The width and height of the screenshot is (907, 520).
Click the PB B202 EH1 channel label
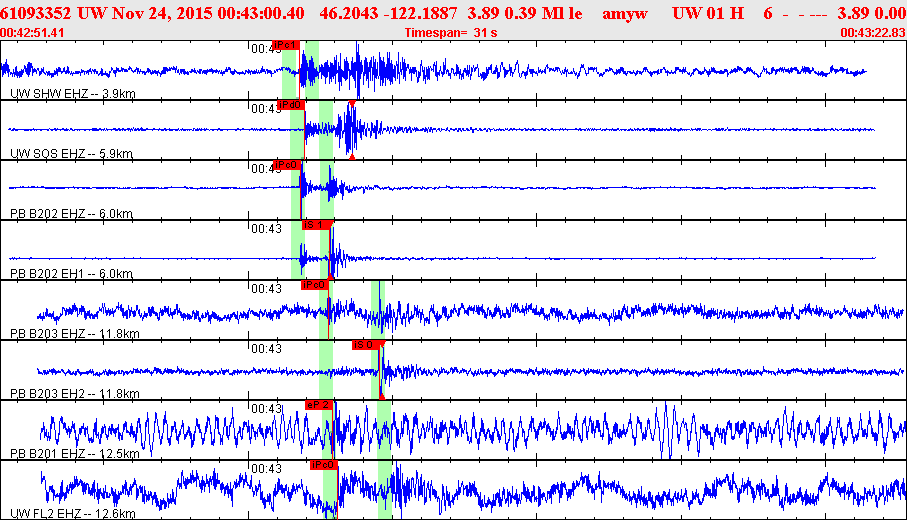pos(72,273)
